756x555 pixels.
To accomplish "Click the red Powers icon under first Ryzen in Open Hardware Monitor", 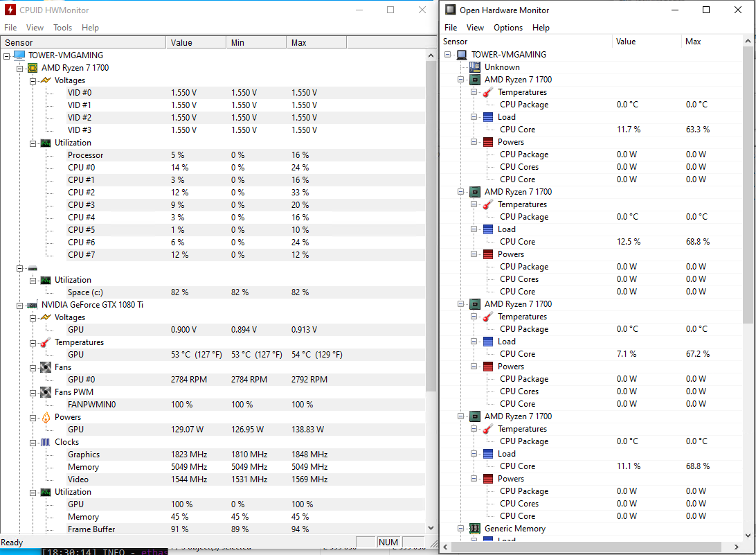I will pyautogui.click(x=488, y=142).
